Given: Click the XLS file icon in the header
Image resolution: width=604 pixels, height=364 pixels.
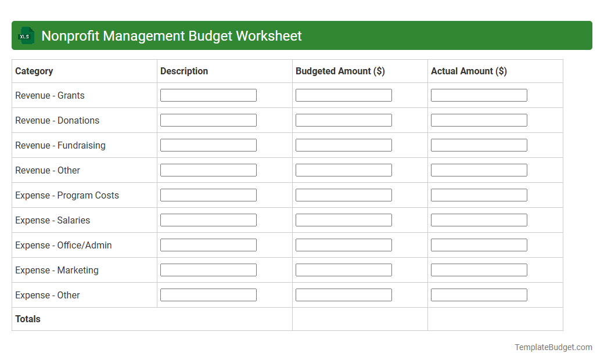Looking at the screenshot, I should 26,35.
